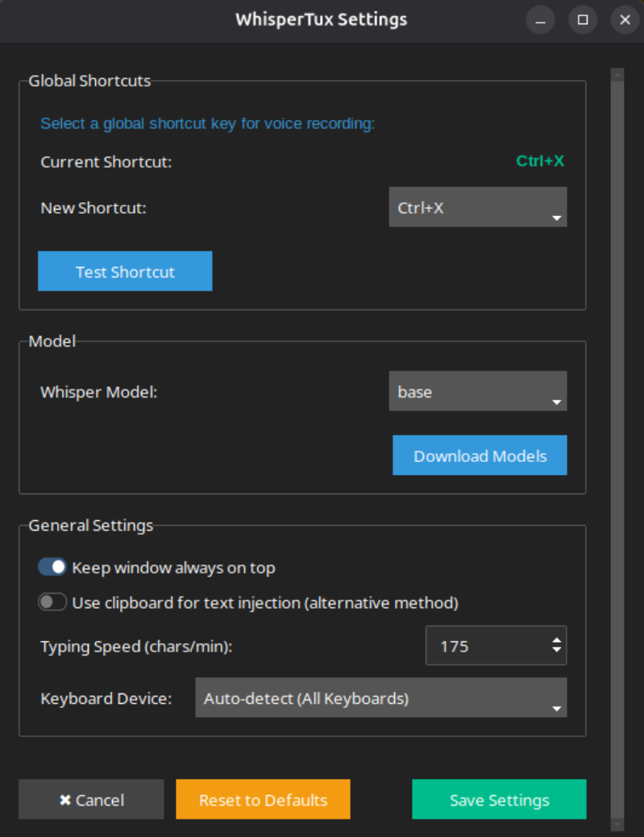Screen dimensions: 644x837
Task: Toggle Keep window always on top
Action: pos(52,567)
